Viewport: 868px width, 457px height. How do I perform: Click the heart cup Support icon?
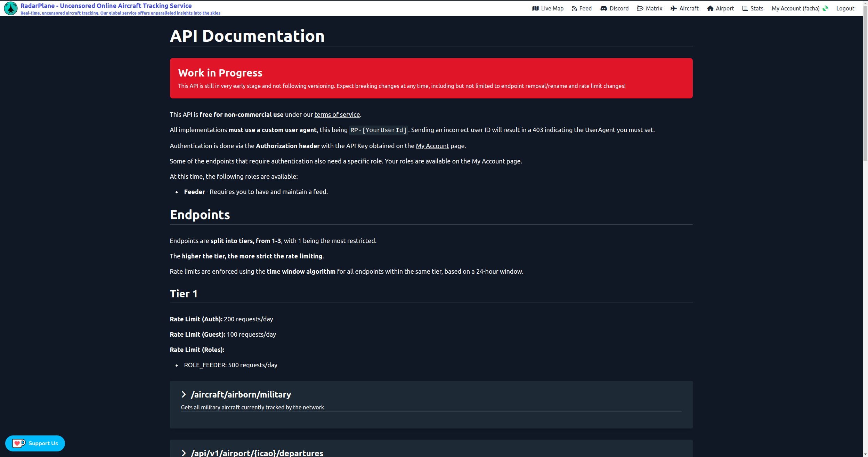point(18,443)
